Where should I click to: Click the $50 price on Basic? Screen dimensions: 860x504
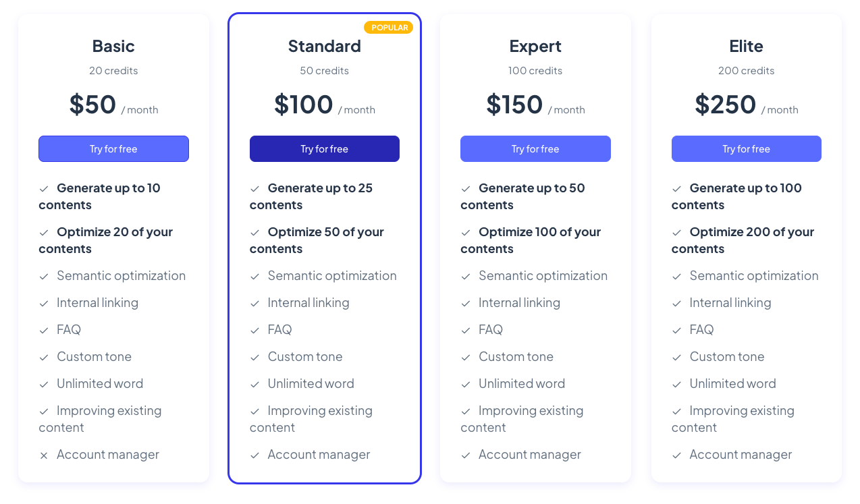pyautogui.click(x=93, y=105)
